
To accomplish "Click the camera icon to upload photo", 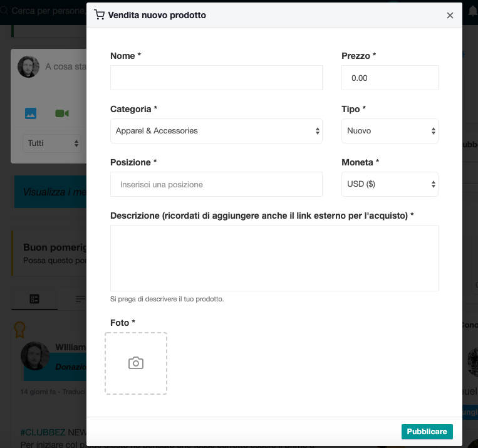I will pos(136,363).
